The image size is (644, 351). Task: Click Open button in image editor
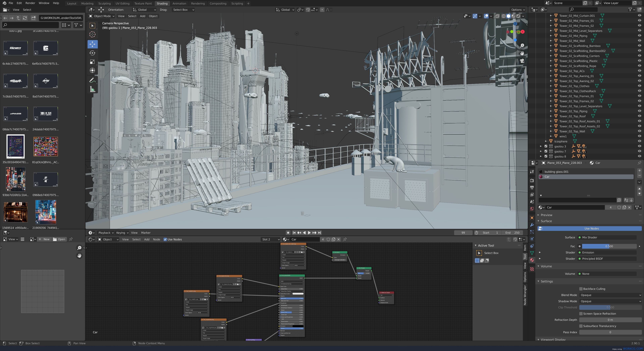point(59,239)
